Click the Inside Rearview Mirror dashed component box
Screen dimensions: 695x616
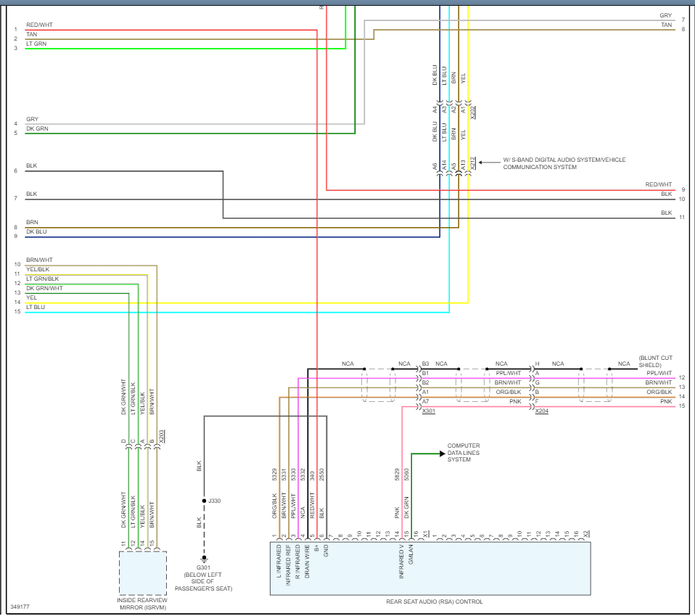143,572
